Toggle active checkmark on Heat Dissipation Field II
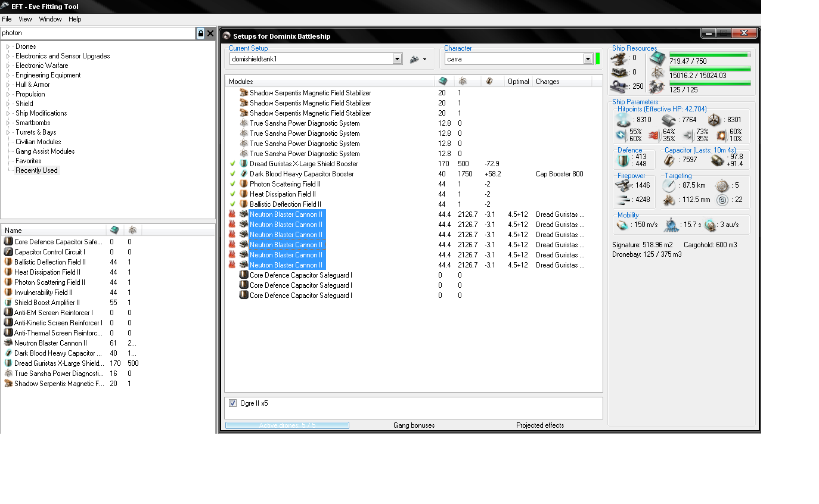The width and height of the screenshot is (819, 504). (232, 194)
